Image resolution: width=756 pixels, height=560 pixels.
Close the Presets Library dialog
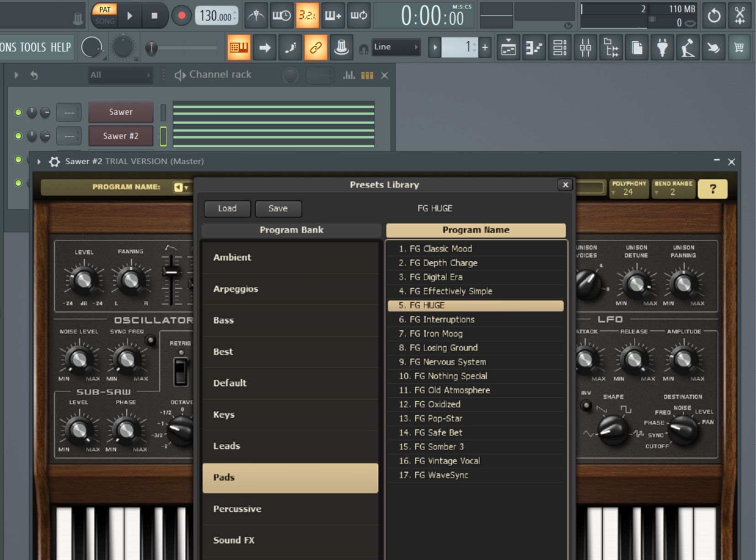click(x=565, y=185)
